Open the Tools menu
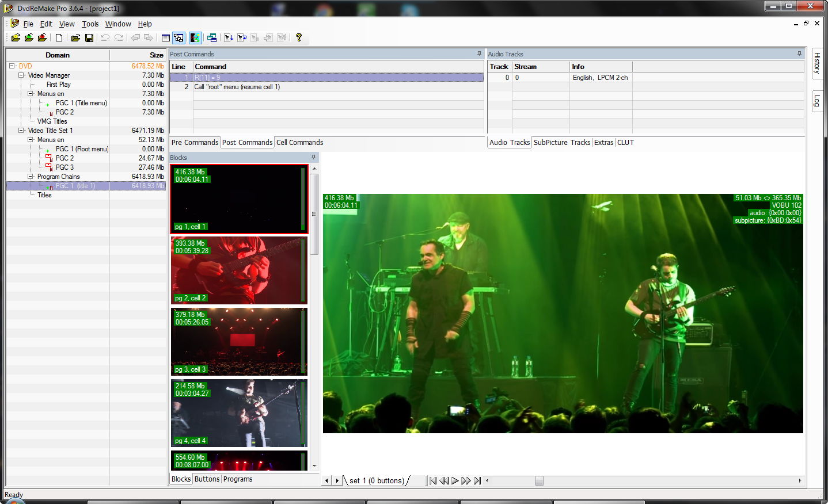 [x=90, y=24]
